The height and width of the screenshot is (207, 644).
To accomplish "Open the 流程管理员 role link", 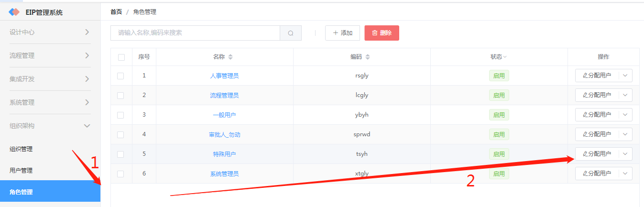I will click(224, 95).
